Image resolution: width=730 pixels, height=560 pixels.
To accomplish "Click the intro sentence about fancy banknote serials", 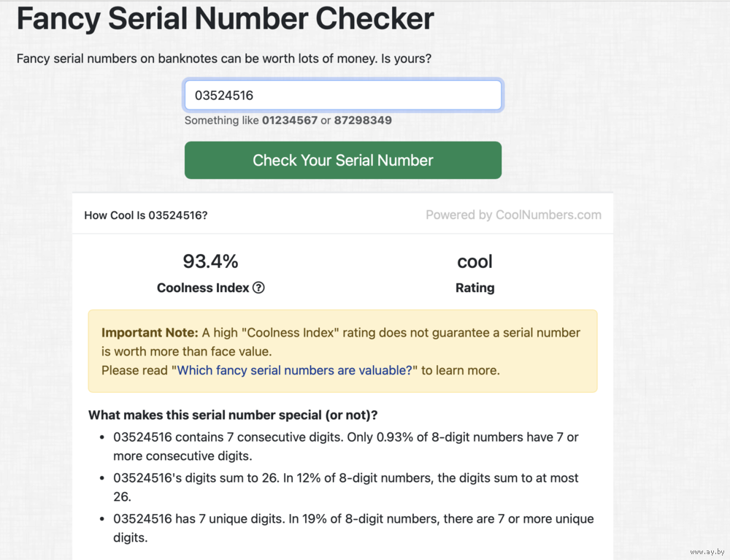I will [224, 58].
